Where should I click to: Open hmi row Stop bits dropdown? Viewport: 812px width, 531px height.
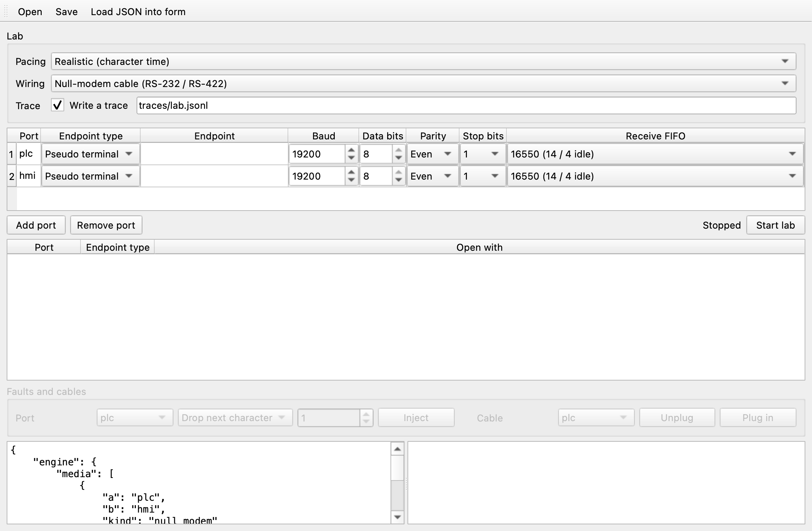[x=483, y=176]
